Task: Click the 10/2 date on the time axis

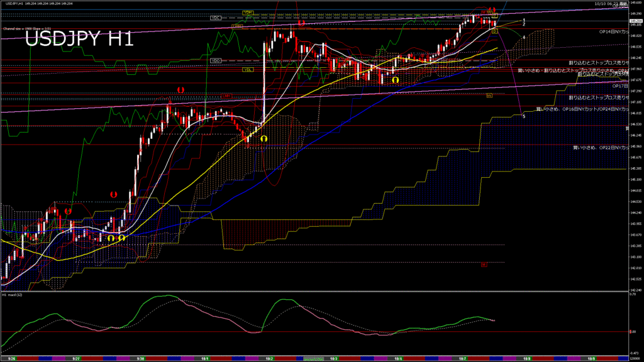Action: point(269,359)
